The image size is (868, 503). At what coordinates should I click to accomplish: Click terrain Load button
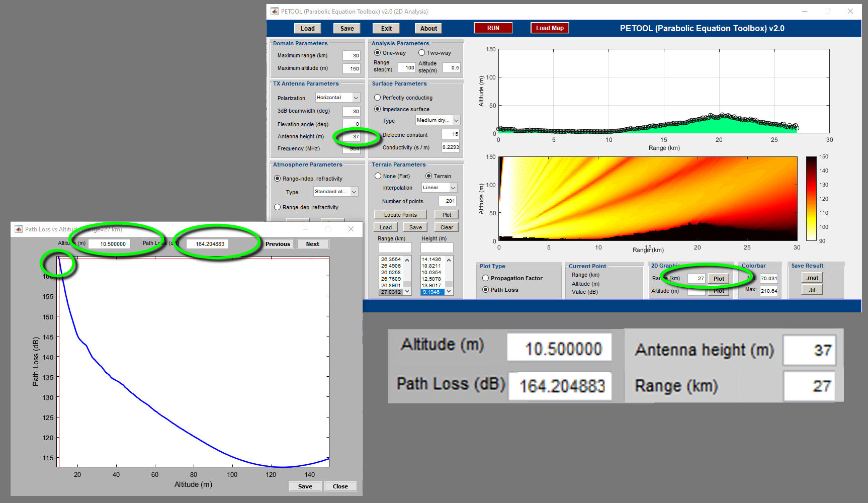point(386,227)
